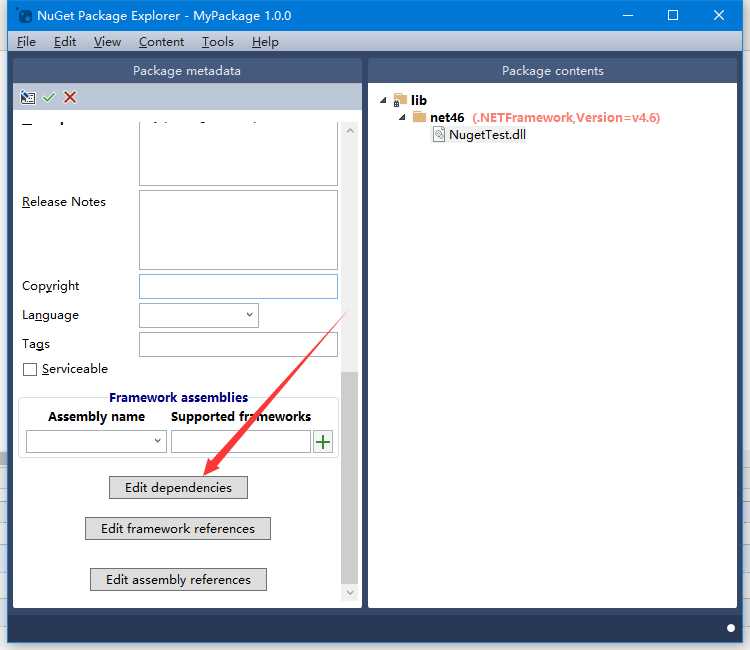The image size is (750, 650).
Task: Focus the Release Notes text box
Action: pyautogui.click(x=238, y=230)
